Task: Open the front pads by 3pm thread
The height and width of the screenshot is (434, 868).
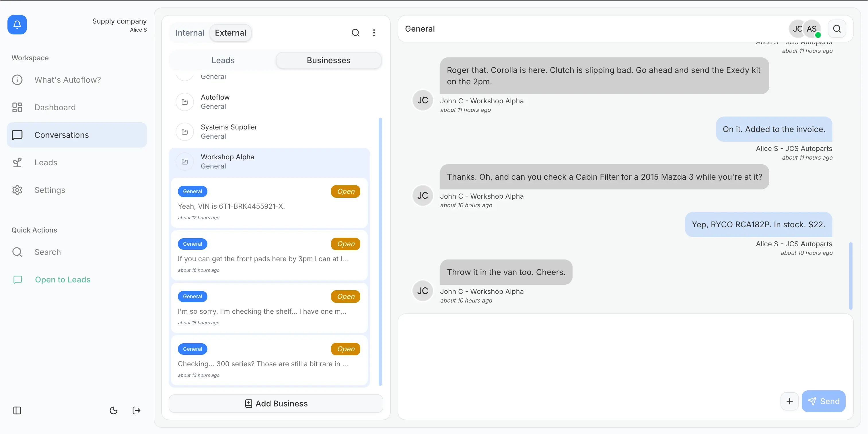Action: click(x=269, y=256)
